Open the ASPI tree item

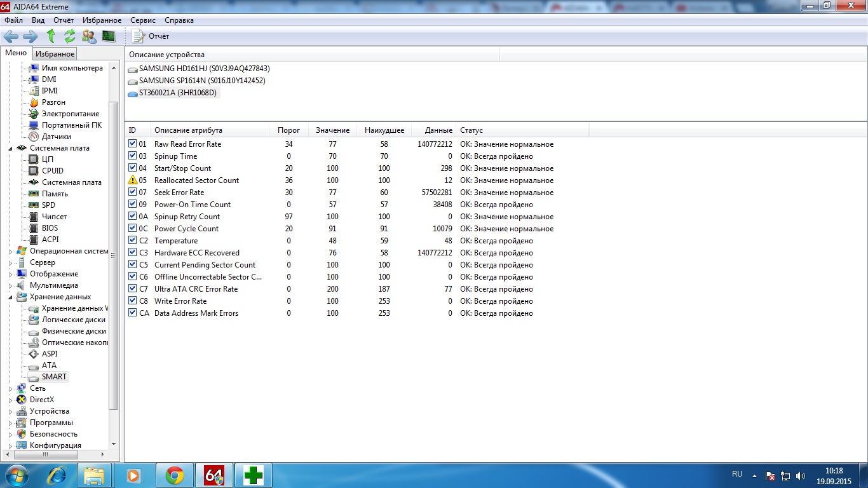click(50, 354)
